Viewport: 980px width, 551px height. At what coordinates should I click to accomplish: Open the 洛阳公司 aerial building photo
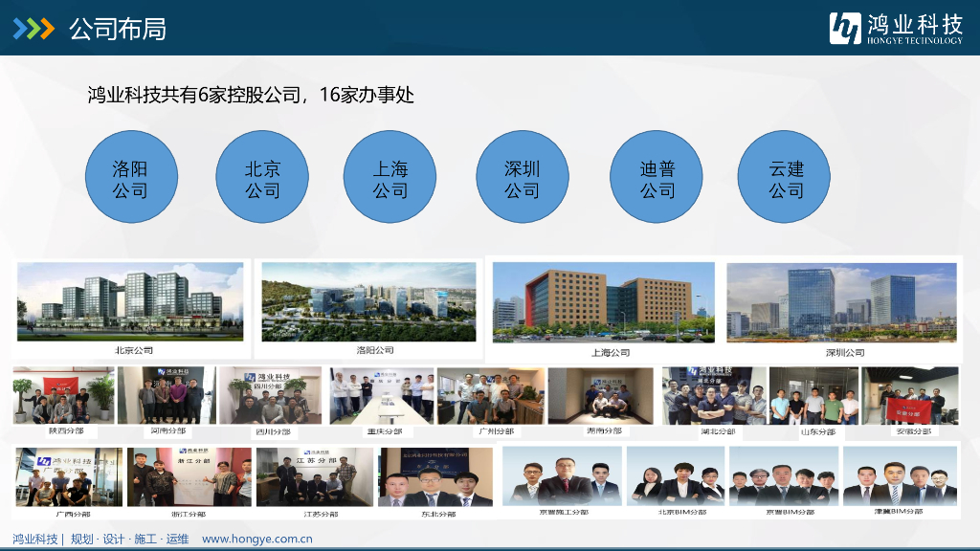(x=368, y=301)
